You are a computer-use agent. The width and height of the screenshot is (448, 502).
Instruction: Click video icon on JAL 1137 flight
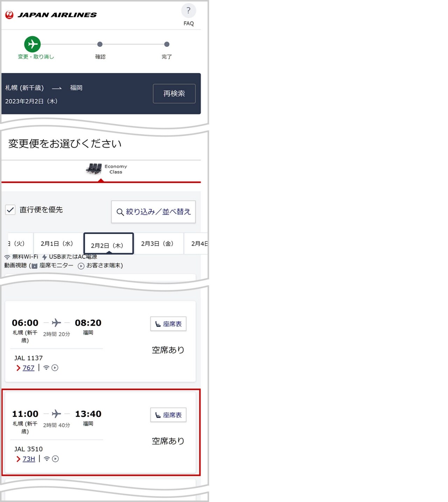tap(55, 368)
